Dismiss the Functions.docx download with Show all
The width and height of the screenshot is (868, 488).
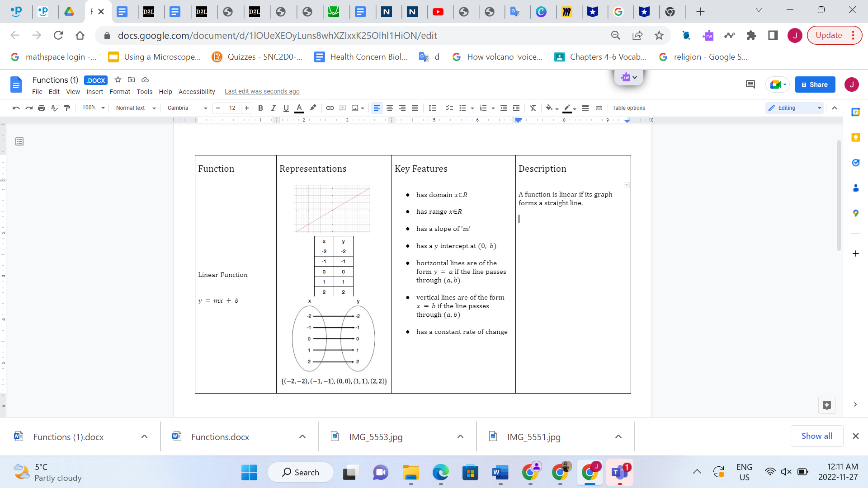tap(816, 436)
